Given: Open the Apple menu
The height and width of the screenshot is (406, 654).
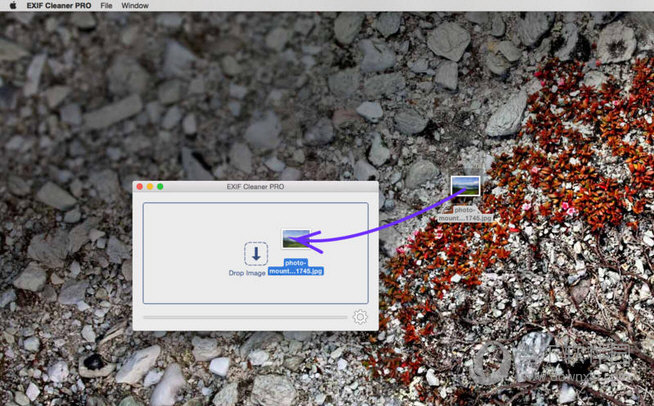Looking at the screenshot, I should [13, 5].
